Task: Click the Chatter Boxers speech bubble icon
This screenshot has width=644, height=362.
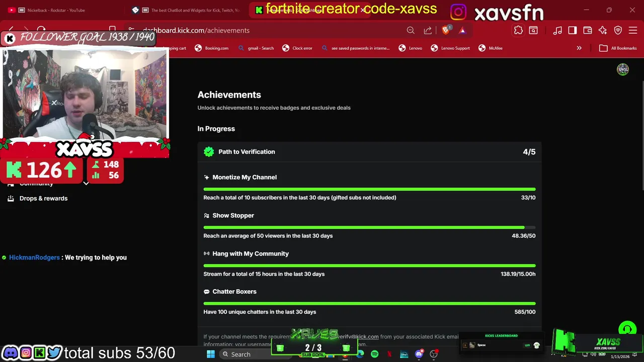Action: 206,292
